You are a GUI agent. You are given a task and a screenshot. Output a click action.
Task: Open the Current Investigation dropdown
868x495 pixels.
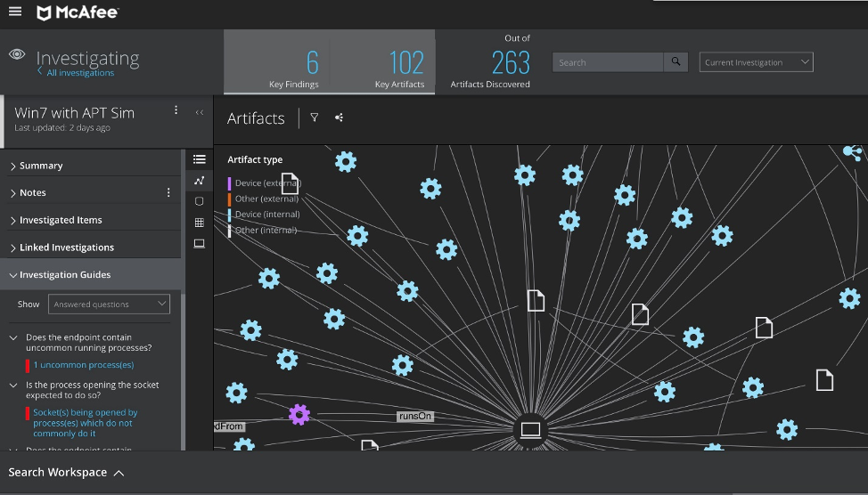click(x=756, y=62)
